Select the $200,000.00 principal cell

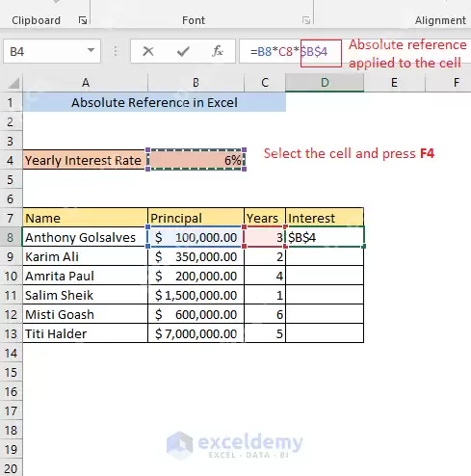click(x=196, y=276)
